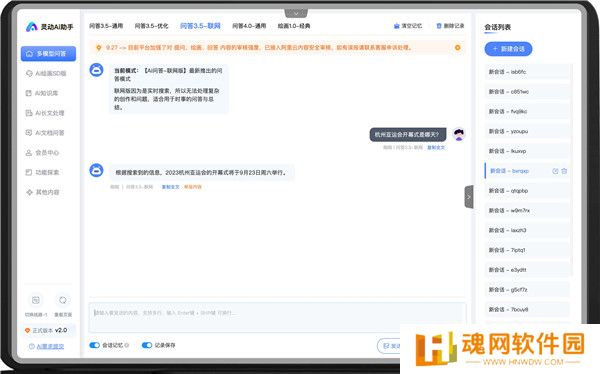Collapse the top pull-down chevron handle
Image resolution: width=600 pixels, height=374 pixels.
pos(296,13)
